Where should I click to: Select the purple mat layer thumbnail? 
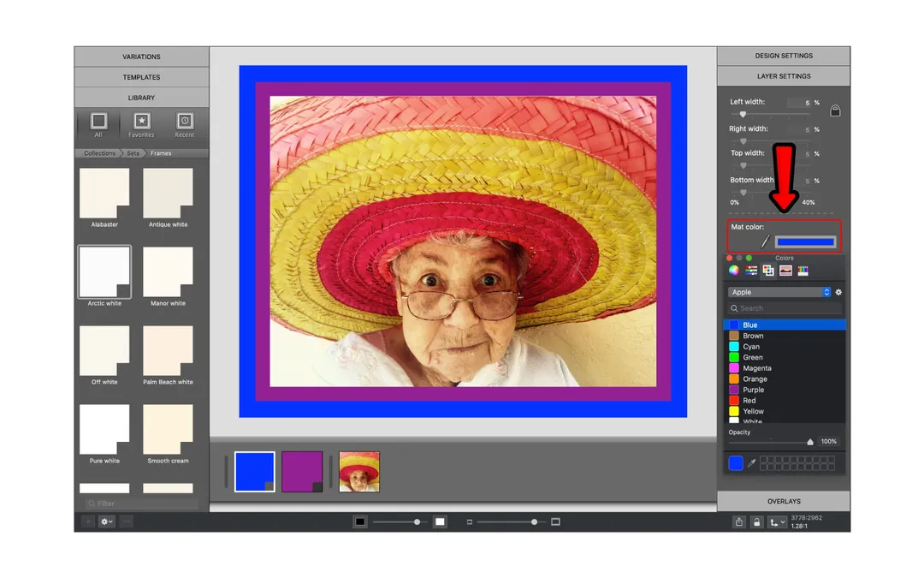coord(302,472)
